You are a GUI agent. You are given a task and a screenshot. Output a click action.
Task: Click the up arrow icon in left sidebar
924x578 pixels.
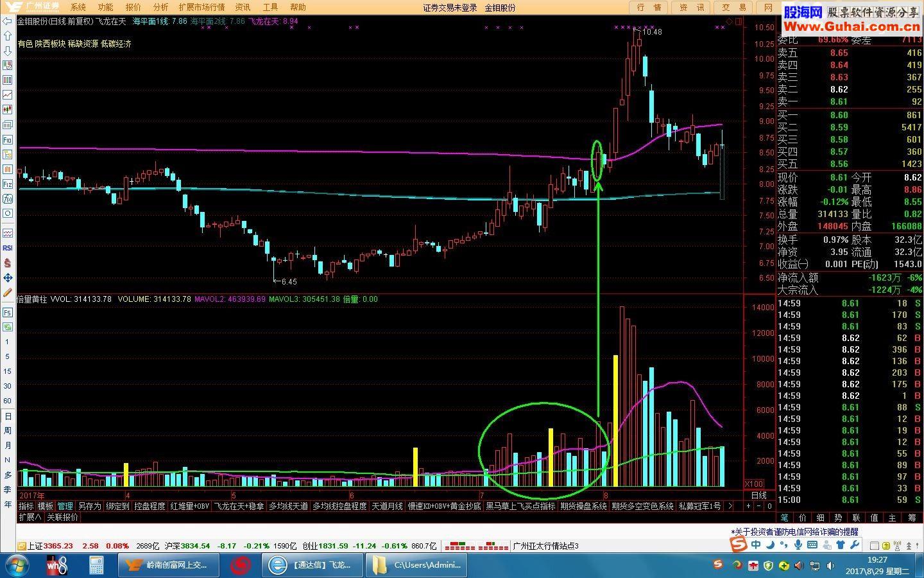point(8,36)
